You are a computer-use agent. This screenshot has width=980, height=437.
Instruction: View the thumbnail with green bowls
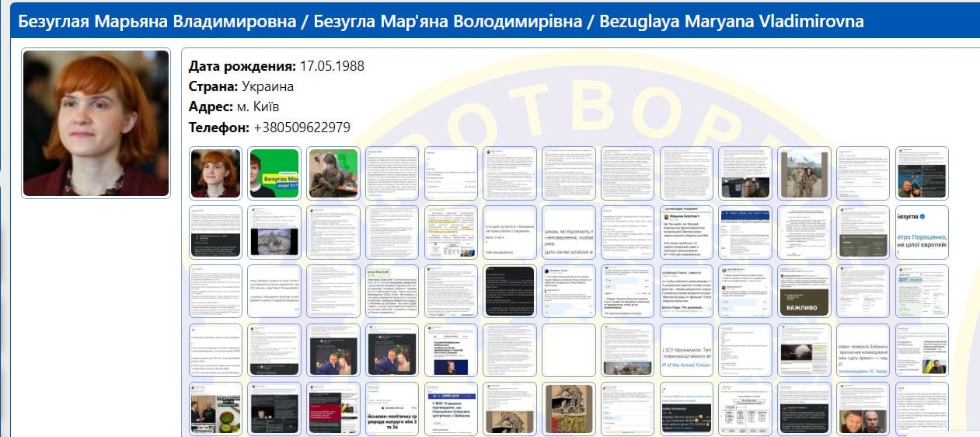click(x=215, y=409)
